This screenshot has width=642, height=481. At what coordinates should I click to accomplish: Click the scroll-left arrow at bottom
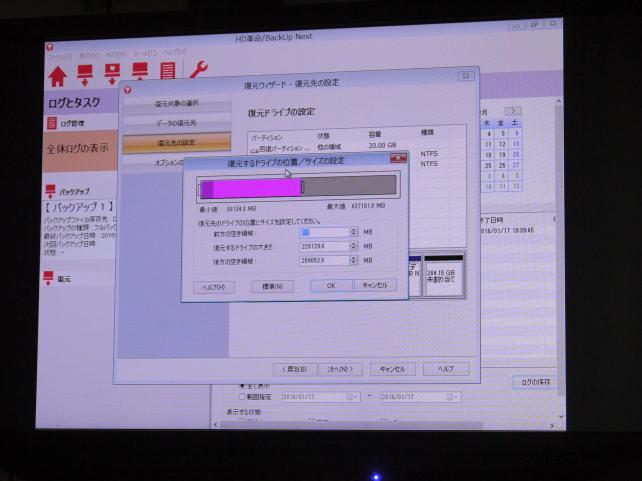pos(216,425)
